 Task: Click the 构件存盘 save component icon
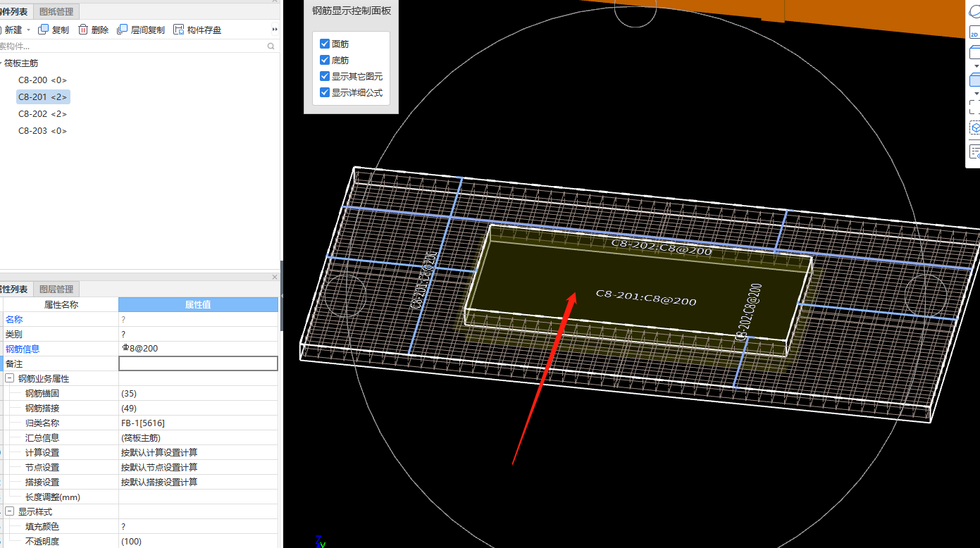[x=179, y=30]
